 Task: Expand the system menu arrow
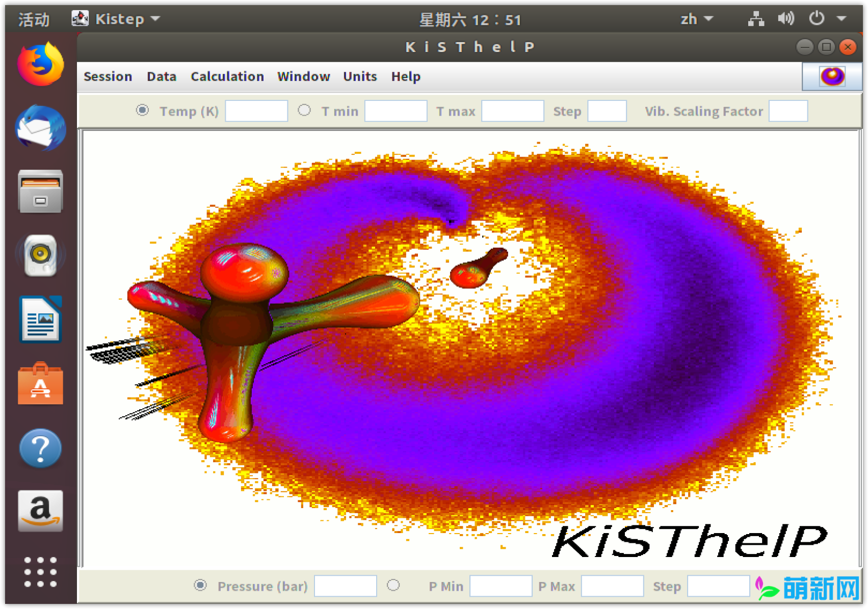[x=841, y=19]
